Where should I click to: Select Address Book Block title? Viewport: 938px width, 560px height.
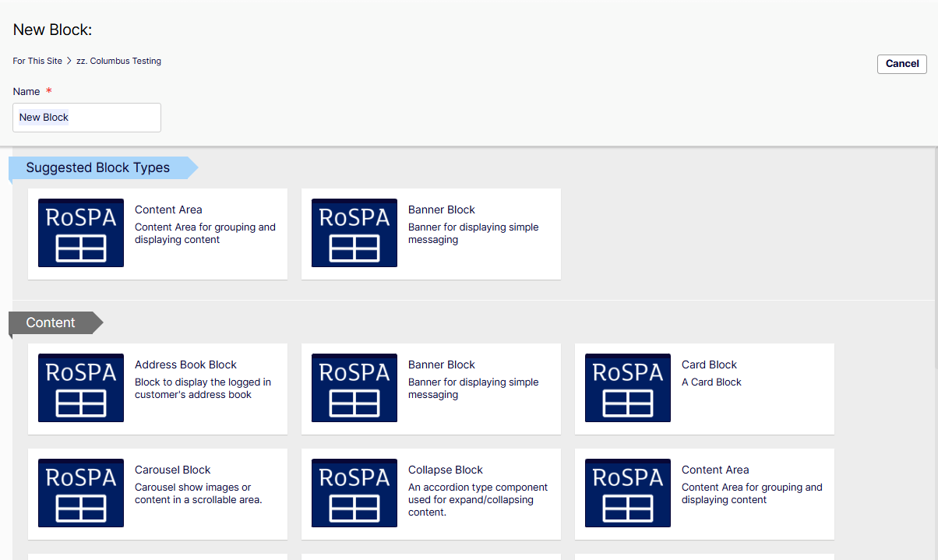tap(185, 365)
